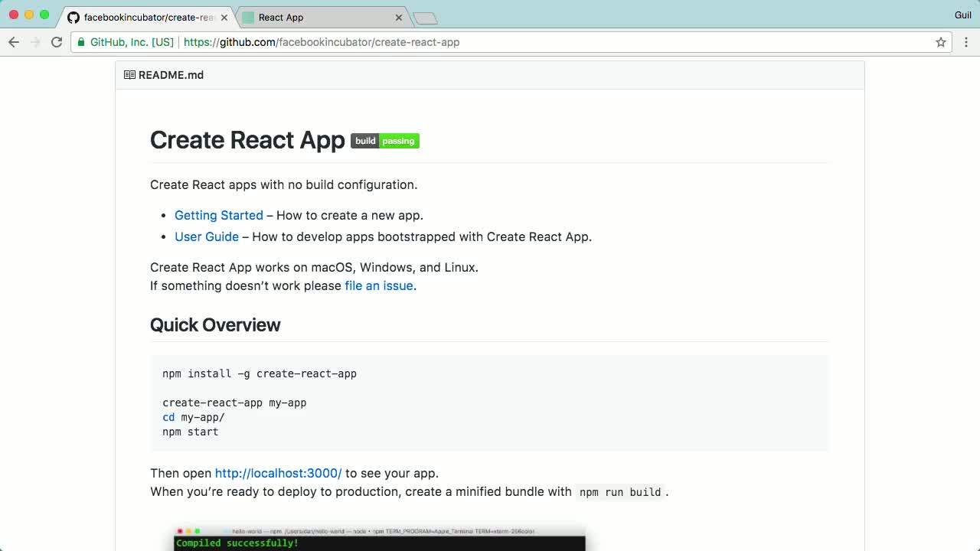Click 'create-react-app my-app' code line
Screen dimensions: 980x551
click(234, 403)
